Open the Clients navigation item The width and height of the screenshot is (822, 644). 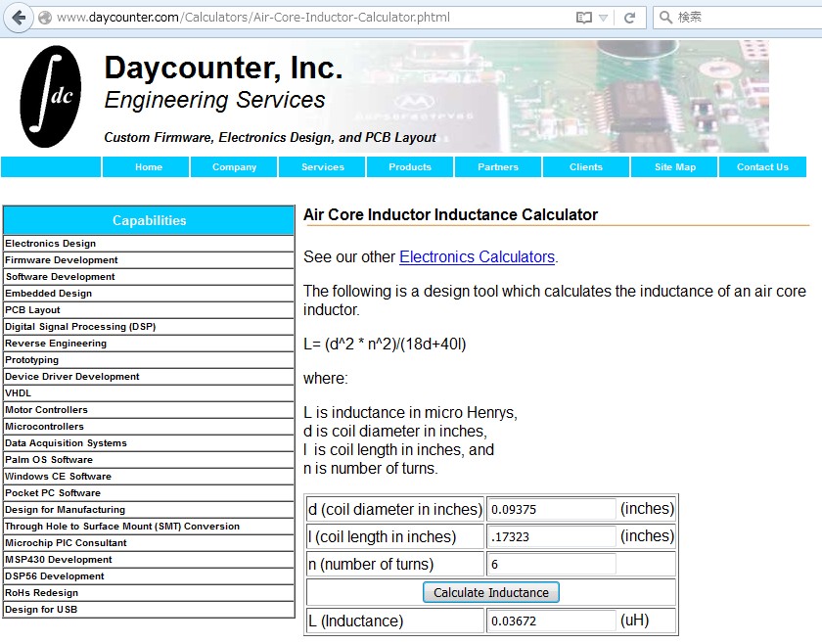click(586, 166)
